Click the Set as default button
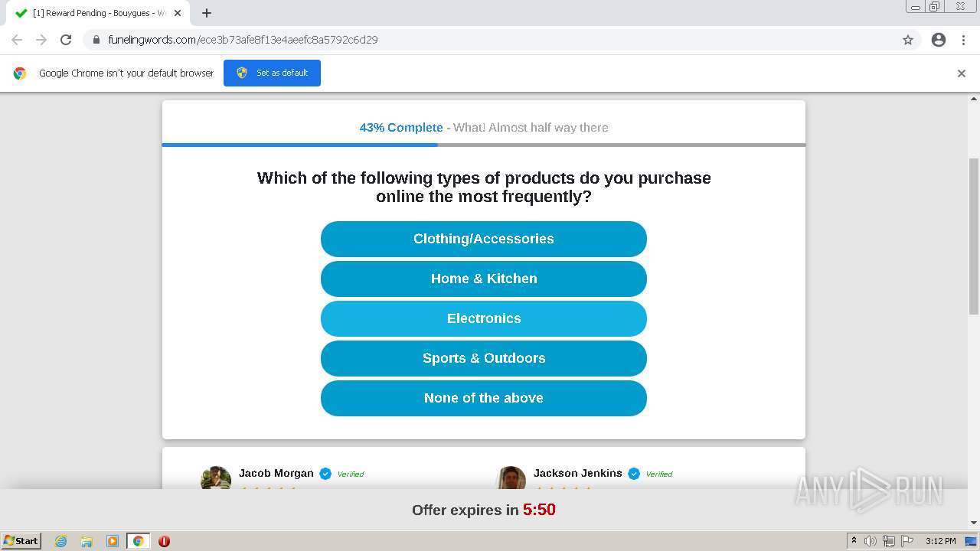The height and width of the screenshot is (551, 980). tap(272, 73)
